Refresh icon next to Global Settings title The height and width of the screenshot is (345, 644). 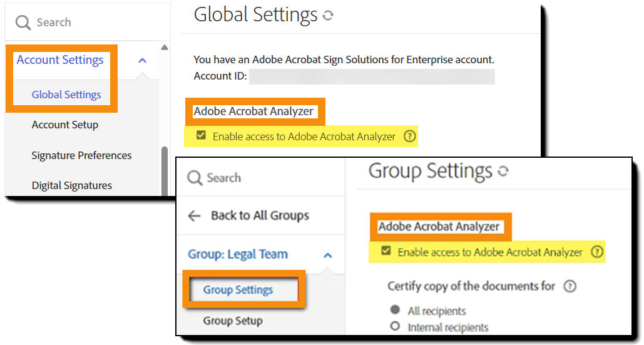click(x=328, y=16)
